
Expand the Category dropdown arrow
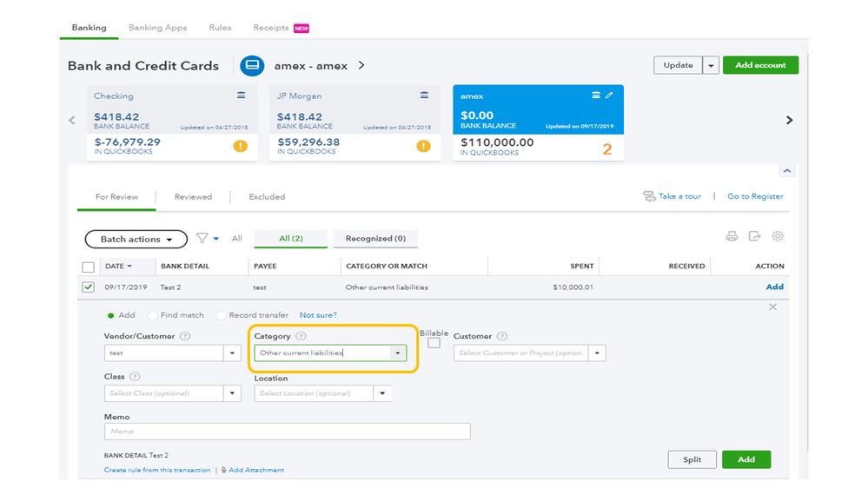[398, 353]
